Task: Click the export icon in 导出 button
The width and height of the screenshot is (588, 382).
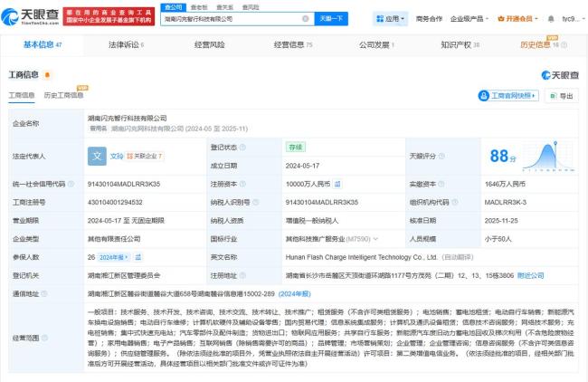Action: 553,96
